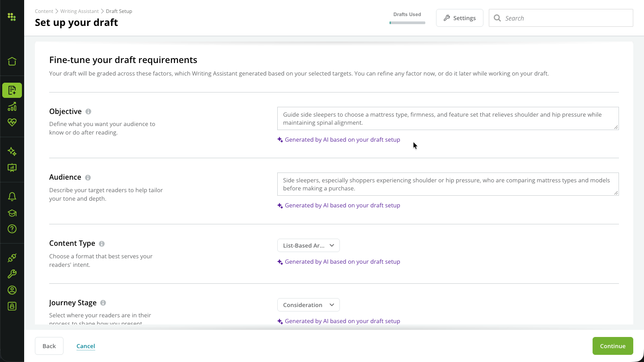The height and width of the screenshot is (362, 644).
Task: Click the info icon beside Content Type
Action: (x=102, y=244)
